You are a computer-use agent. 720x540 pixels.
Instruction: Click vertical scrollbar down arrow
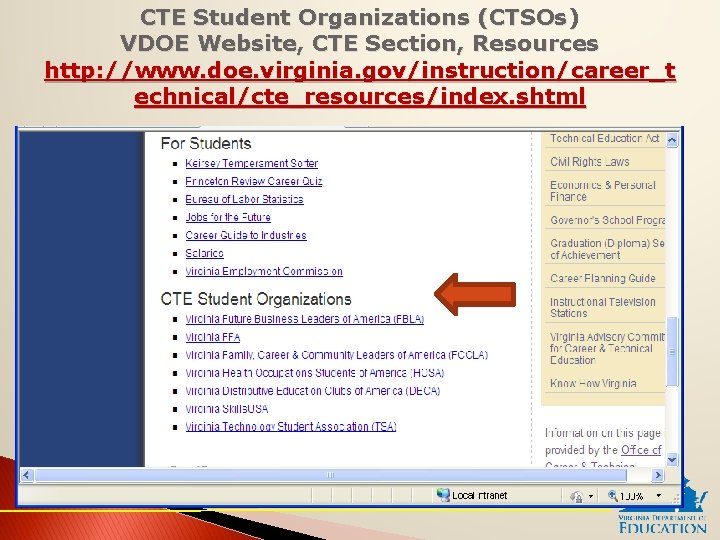pyautogui.click(x=672, y=459)
